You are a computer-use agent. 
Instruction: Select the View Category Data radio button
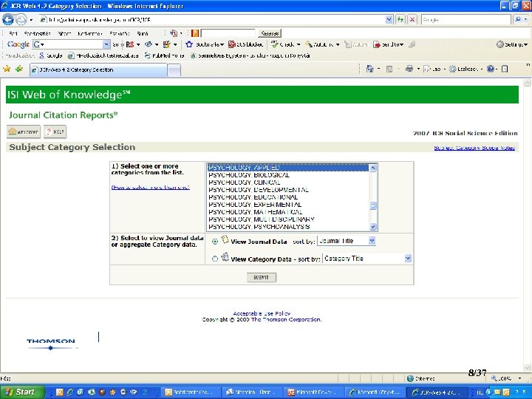click(x=215, y=259)
